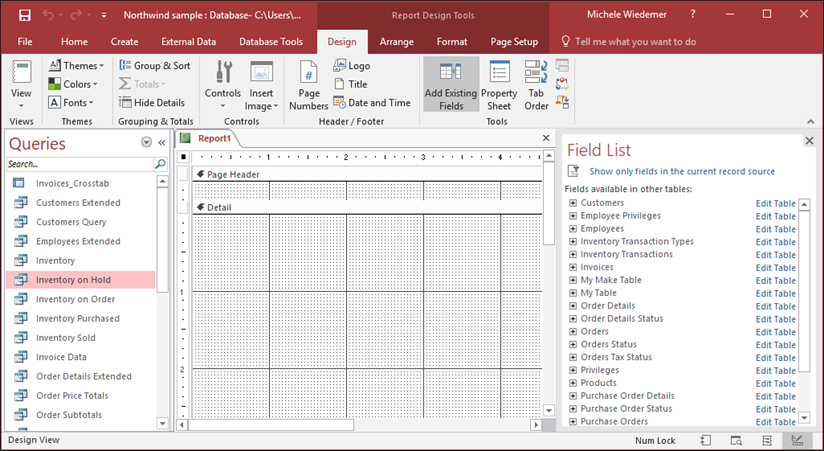Insert a Logo in the header
Image resolution: width=824 pixels, height=451 pixels.
[x=352, y=66]
